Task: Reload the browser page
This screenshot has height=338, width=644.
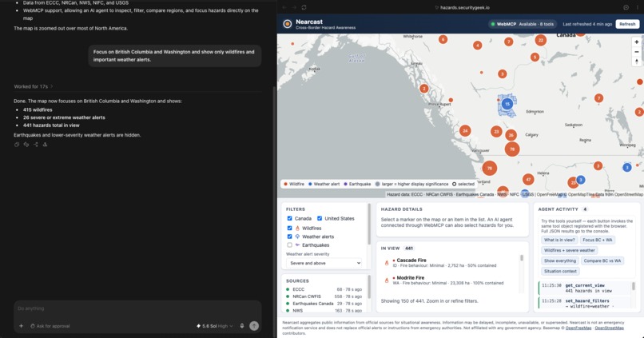Action: (304, 7)
